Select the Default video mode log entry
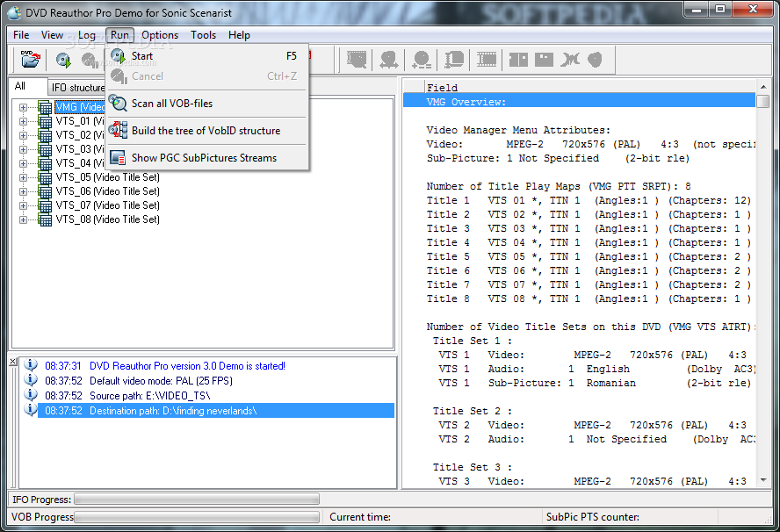780x532 pixels. 215,381
